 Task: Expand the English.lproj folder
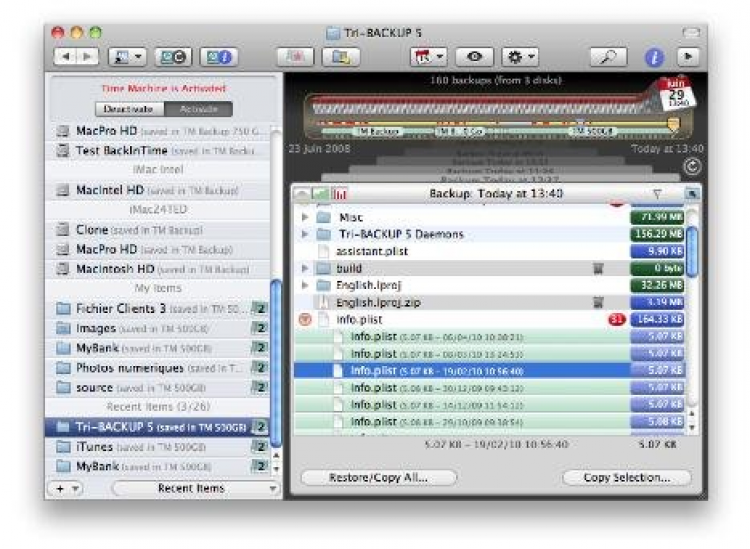point(305,285)
